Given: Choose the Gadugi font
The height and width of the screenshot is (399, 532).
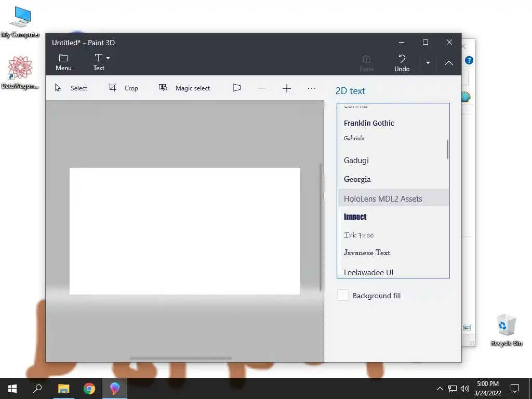Looking at the screenshot, I should click(x=393, y=161).
